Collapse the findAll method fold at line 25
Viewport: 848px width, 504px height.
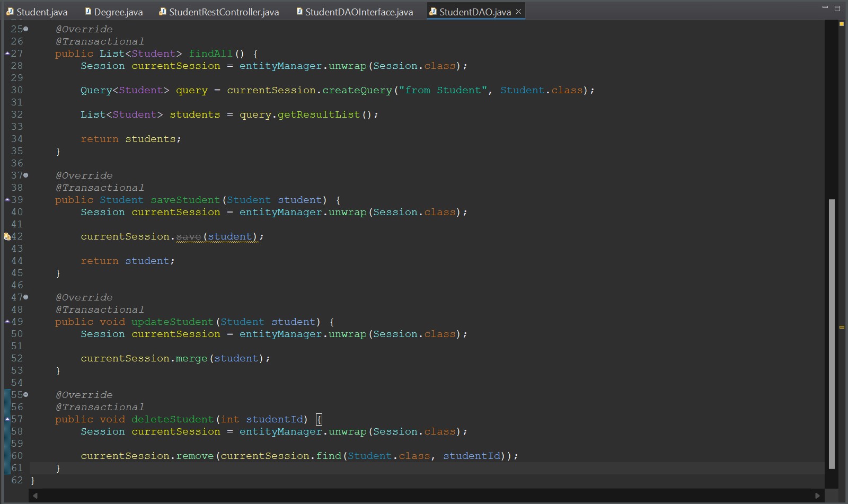coord(26,29)
